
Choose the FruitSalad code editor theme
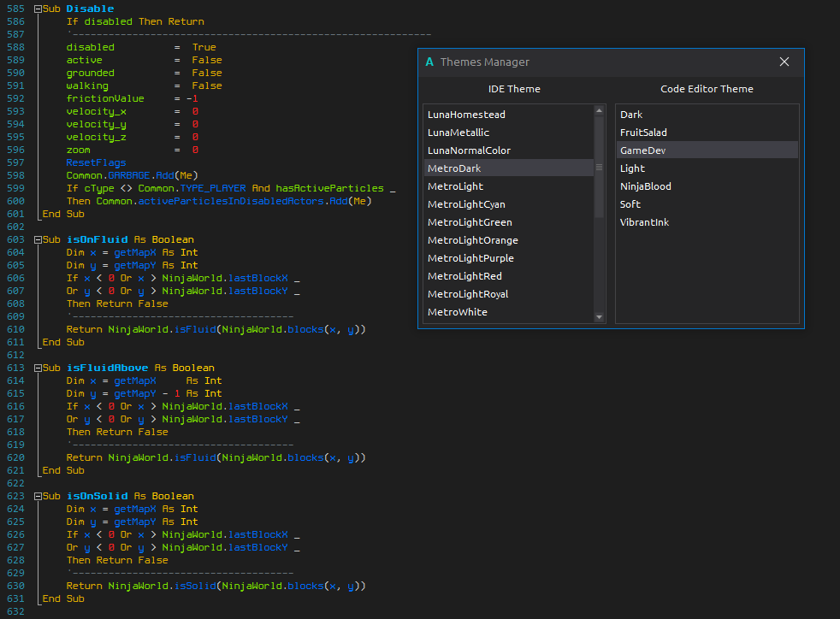[643, 133]
